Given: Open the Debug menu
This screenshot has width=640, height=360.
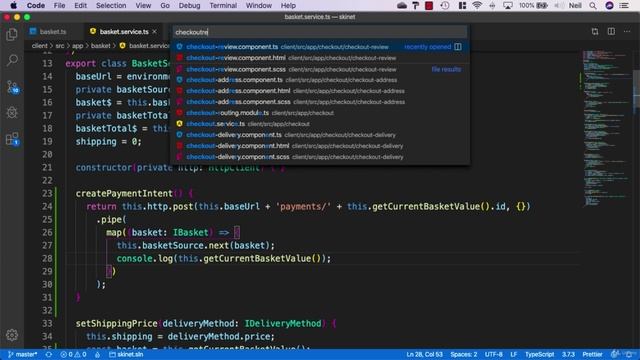Looking at the screenshot, I should click(x=189, y=5).
